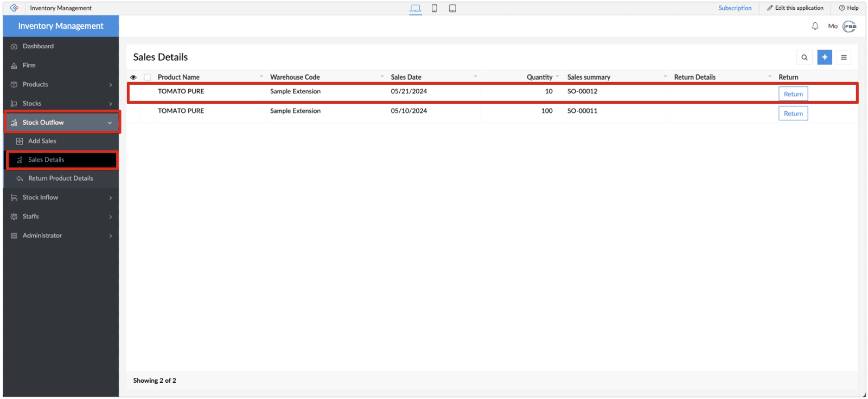
Task: Click SO-00012 sales summary cell
Action: pos(582,91)
